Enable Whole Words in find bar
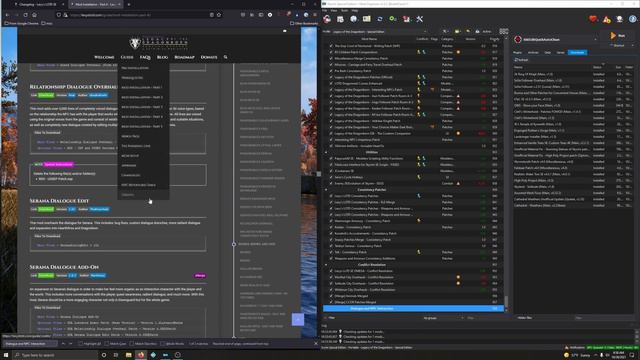The height and width of the screenshot is (360, 640). point(163,344)
